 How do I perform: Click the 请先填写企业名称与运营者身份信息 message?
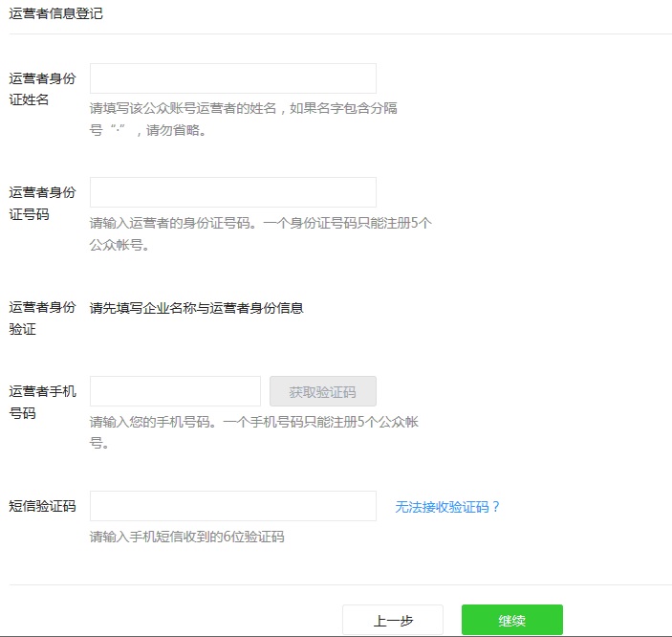(196, 308)
